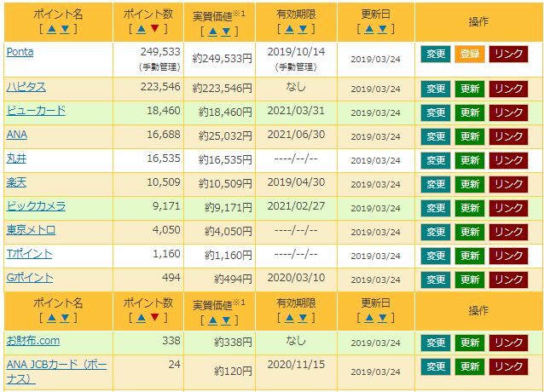Sort 実質価値 descending in top header

(226, 32)
